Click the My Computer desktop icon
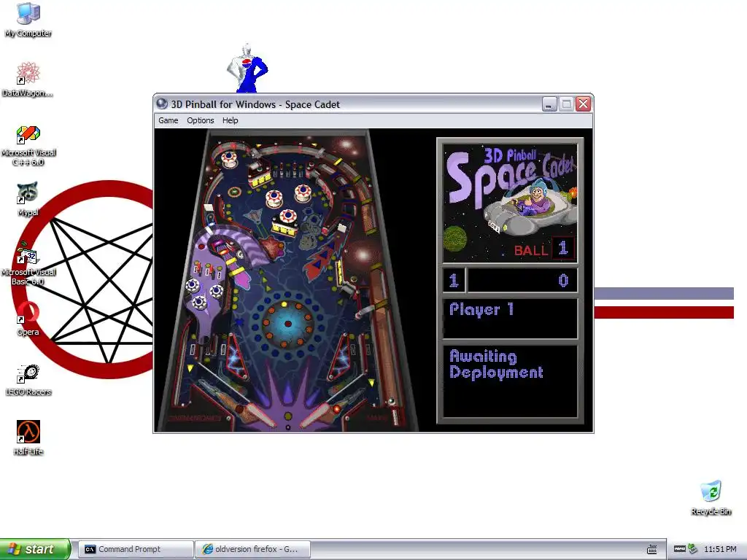 28,20
